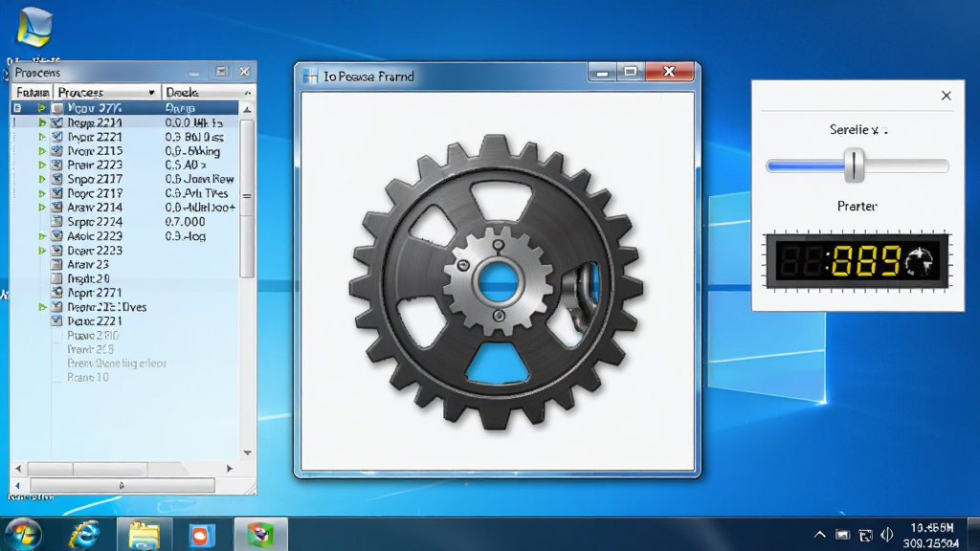Expand the process row numbered 2115
The width and height of the screenshot is (980, 551).
(x=42, y=151)
